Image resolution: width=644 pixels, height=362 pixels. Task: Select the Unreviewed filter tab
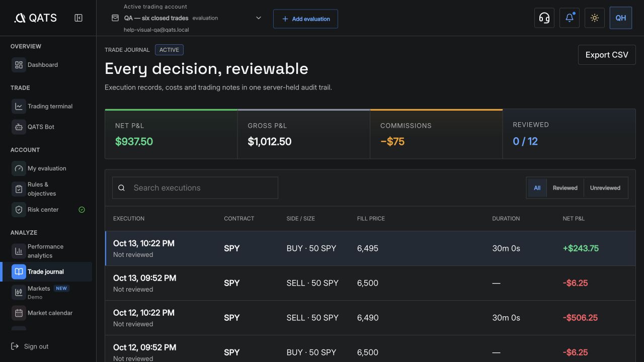[605, 188]
